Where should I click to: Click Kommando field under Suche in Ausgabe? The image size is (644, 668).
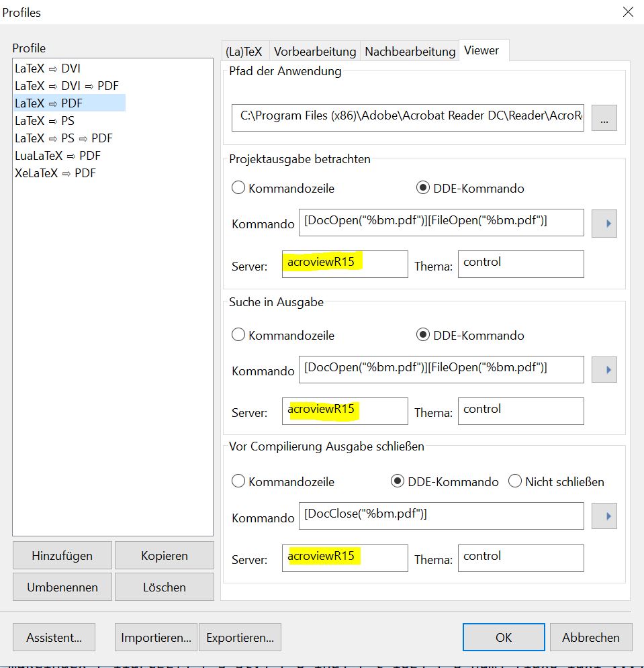[441, 369]
